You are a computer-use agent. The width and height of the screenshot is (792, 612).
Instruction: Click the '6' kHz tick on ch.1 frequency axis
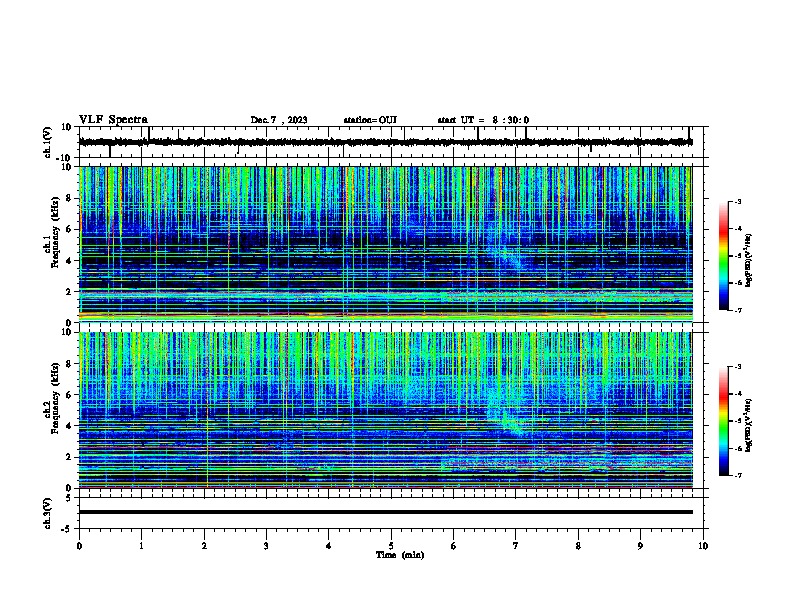pos(70,229)
